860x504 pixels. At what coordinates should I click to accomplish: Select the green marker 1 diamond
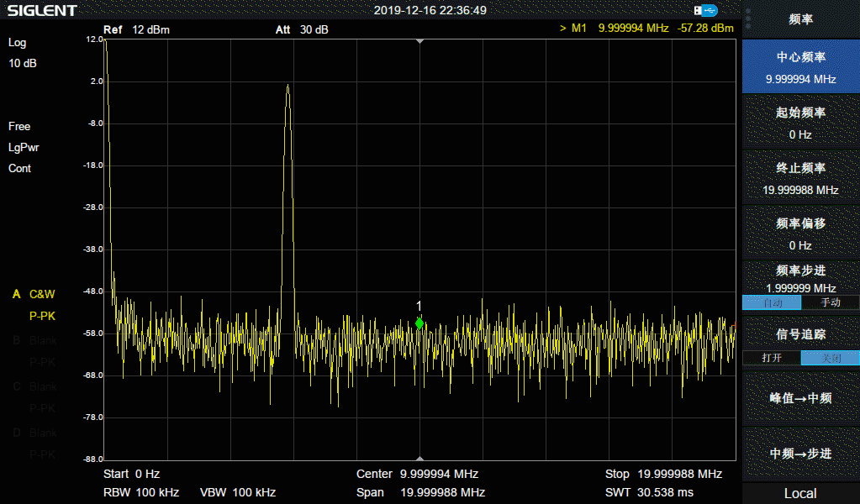pos(419,323)
